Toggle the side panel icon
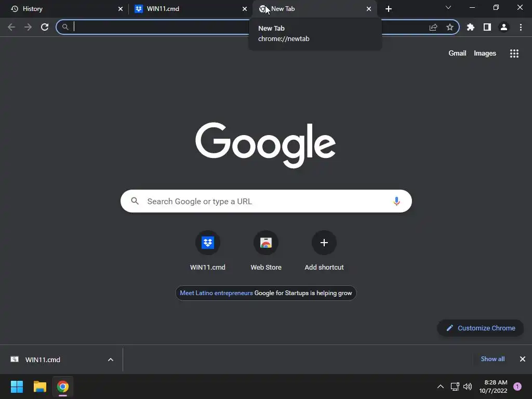 (487, 27)
